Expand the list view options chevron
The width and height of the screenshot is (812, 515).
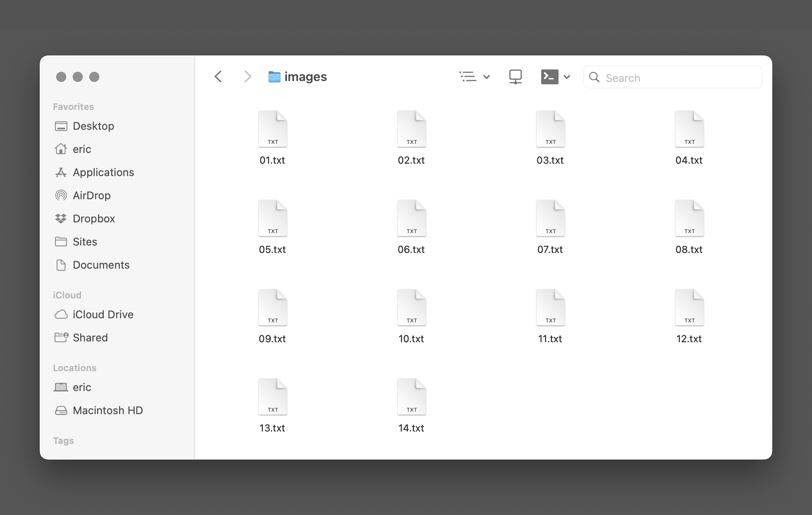click(x=487, y=77)
